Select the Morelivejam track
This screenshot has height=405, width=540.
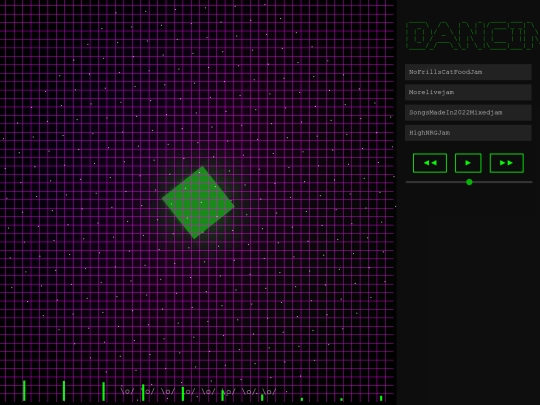[468, 92]
